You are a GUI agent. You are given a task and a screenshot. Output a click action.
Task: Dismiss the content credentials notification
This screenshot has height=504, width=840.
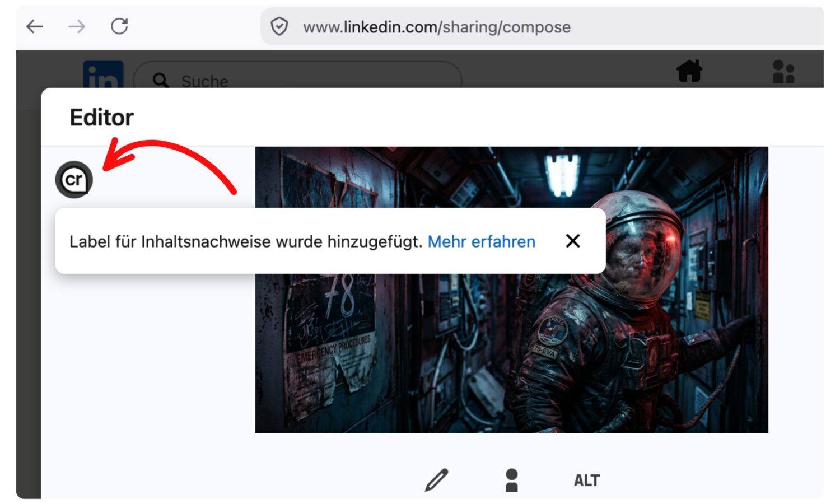(573, 241)
